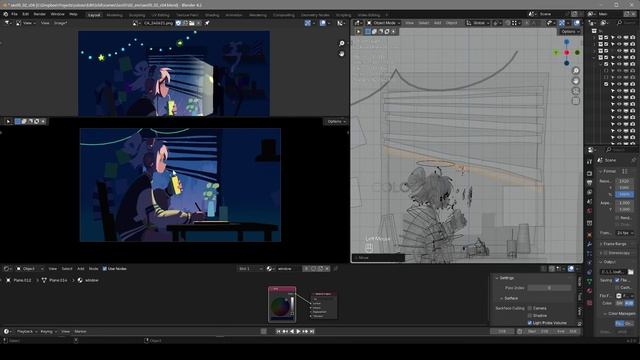Click output path folder browse icon
The height and width of the screenshot is (360, 640).
631,272
